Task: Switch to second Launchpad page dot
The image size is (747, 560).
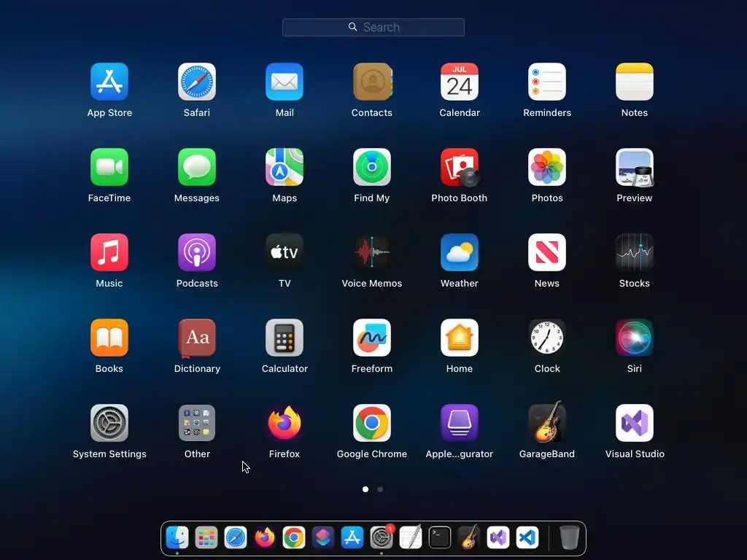Action: pos(380,489)
